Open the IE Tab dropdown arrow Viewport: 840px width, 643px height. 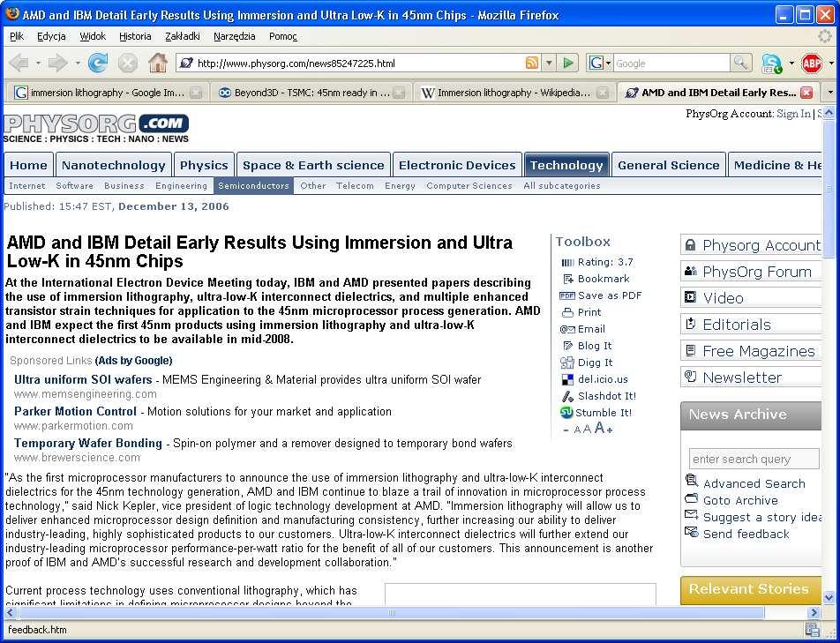tap(791, 64)
